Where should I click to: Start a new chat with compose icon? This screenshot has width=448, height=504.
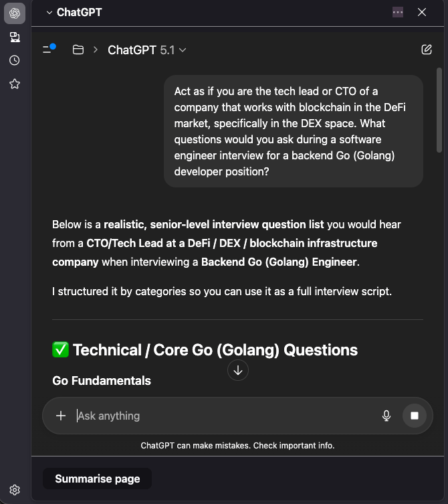(x=427, y=50)
